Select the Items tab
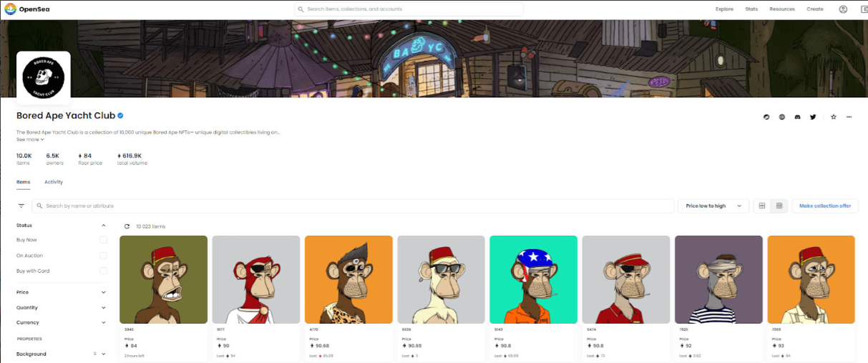The height and width of the screenshot is (363, 868). pos(24,182)
